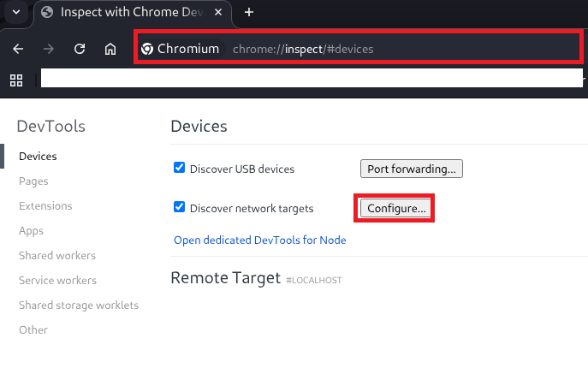The width and height of the screenshot is (588, 374).
Task: Uncheck Discover USB devices
Action: (x=179, y=168)
